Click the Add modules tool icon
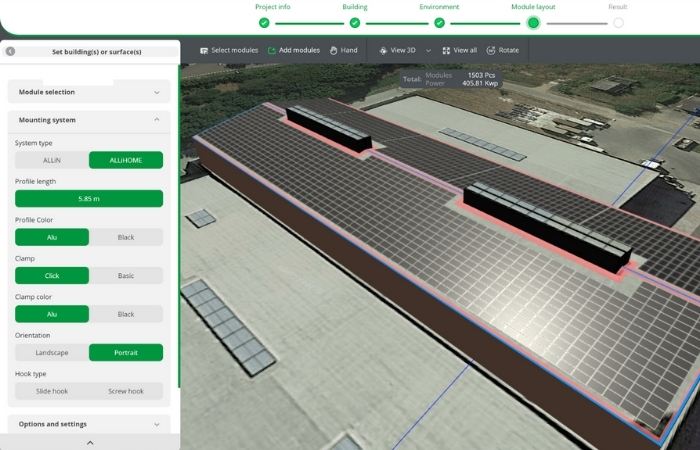This screenshot has height=450, width=700. coord(271,50)
